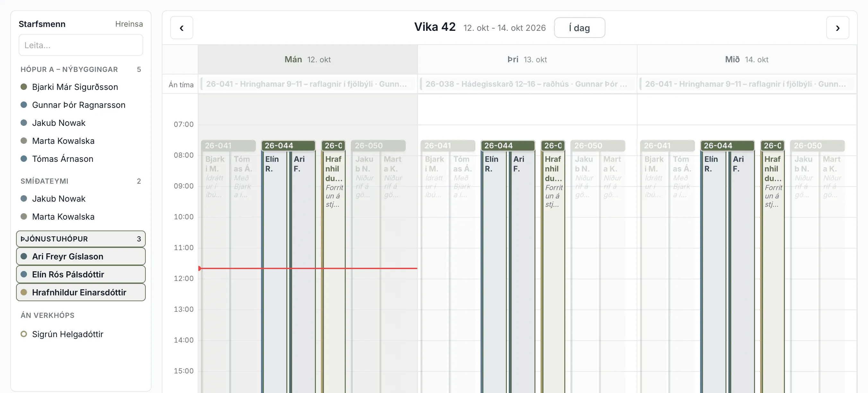The height and width of the screenshot is (393, 868).
Task: Open Monday job header 26-044
Action: (288, 145)
